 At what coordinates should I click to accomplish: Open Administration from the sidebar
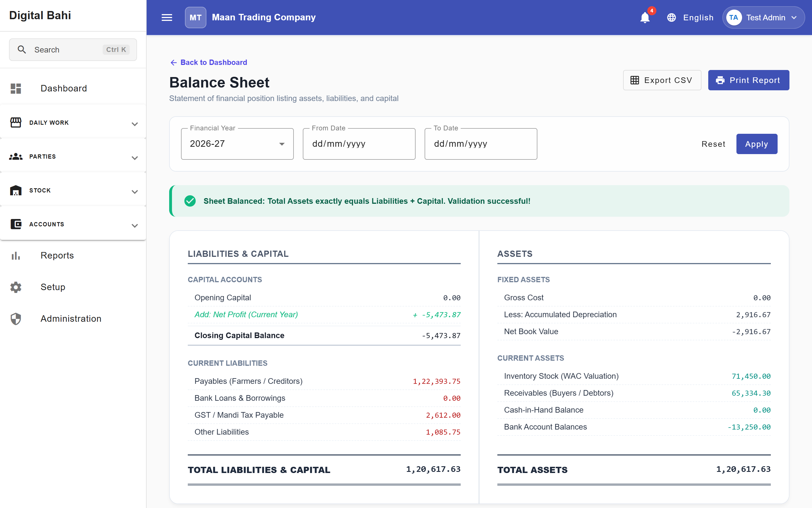(x=73, y=319)
